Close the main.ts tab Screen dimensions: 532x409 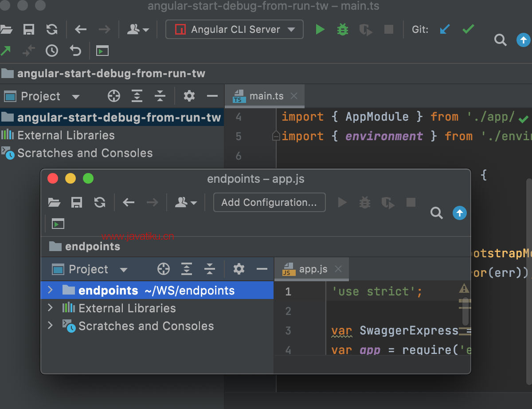tap(294, 96)
